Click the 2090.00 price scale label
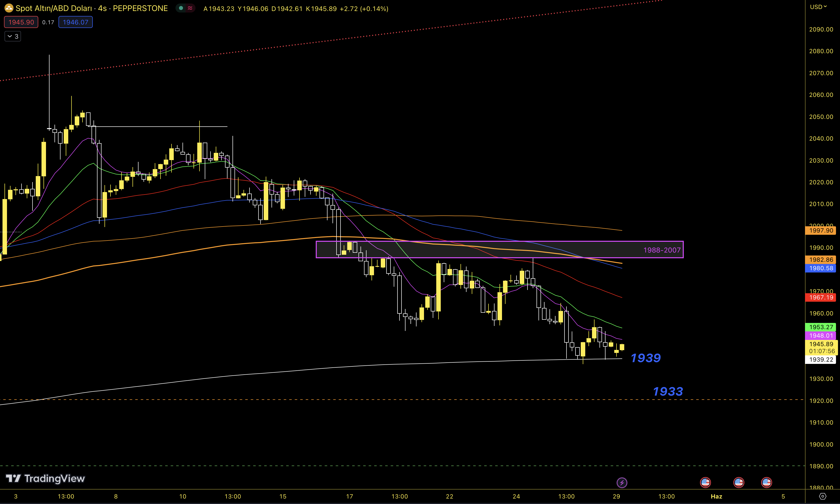The height and width of the screenshot is (504, 840). (821, 29)
